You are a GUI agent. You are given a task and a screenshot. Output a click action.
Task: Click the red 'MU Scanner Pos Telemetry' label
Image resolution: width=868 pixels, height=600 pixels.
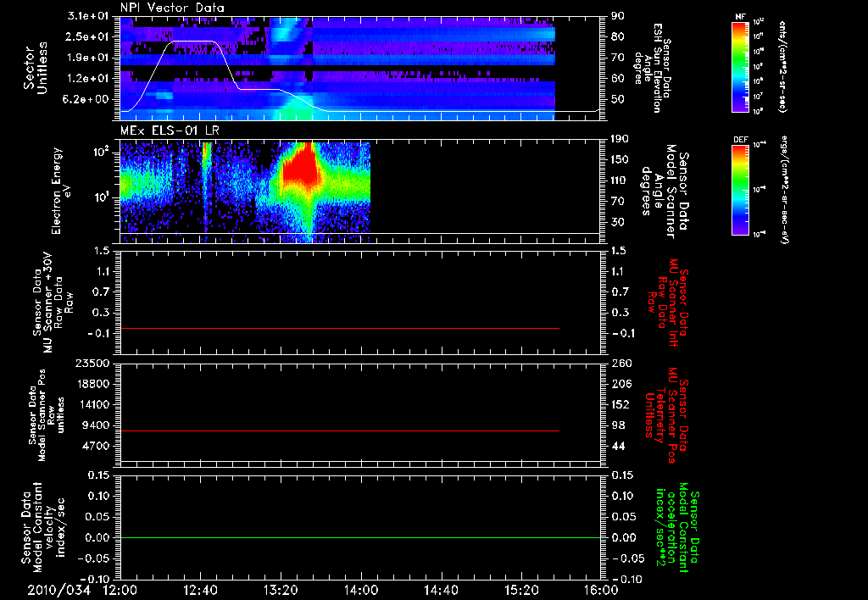tap(666, 415)
